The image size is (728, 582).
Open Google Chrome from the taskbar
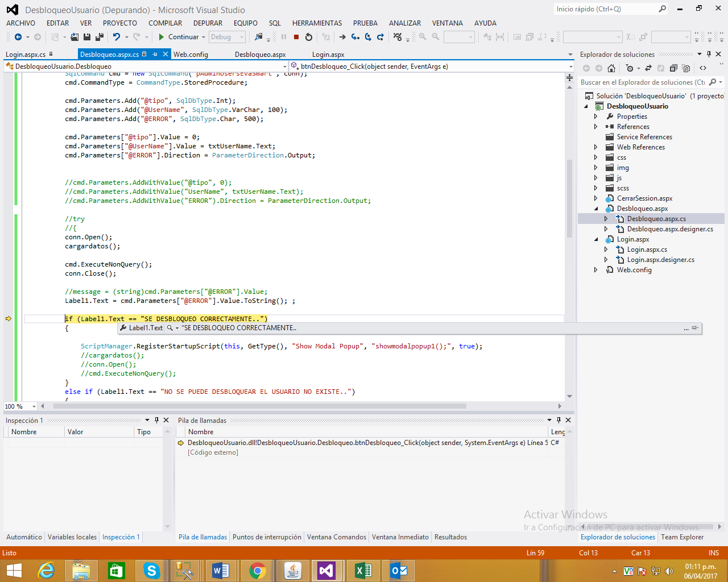click(x=258, y=570)
